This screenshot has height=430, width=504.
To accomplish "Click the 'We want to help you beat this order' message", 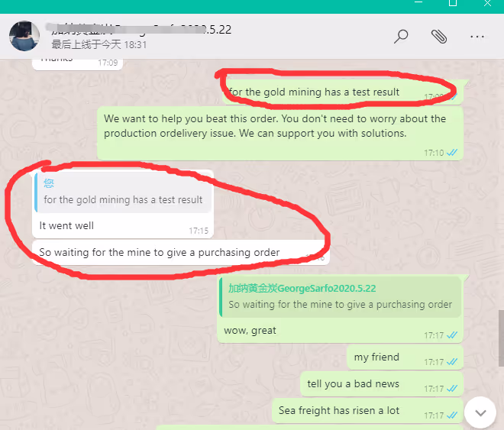I will 280,133.
